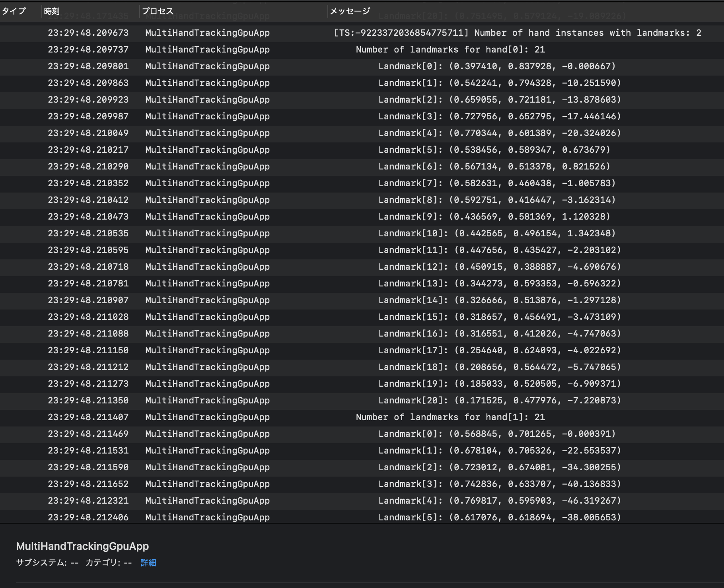Select log entry timestamped 23:29:48.209801
The image size is (724, 588).
[88, 66]
